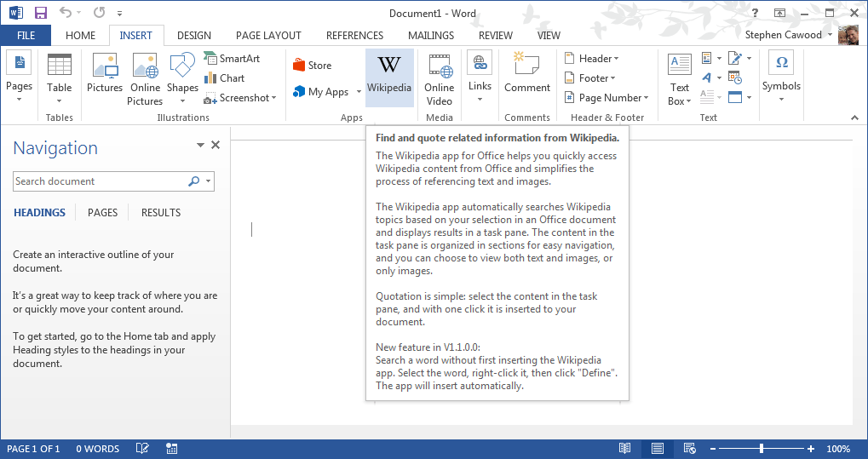The image size is (868, 459).
Task: Open the Links dropdown
Action: click(x=480, y=78)
